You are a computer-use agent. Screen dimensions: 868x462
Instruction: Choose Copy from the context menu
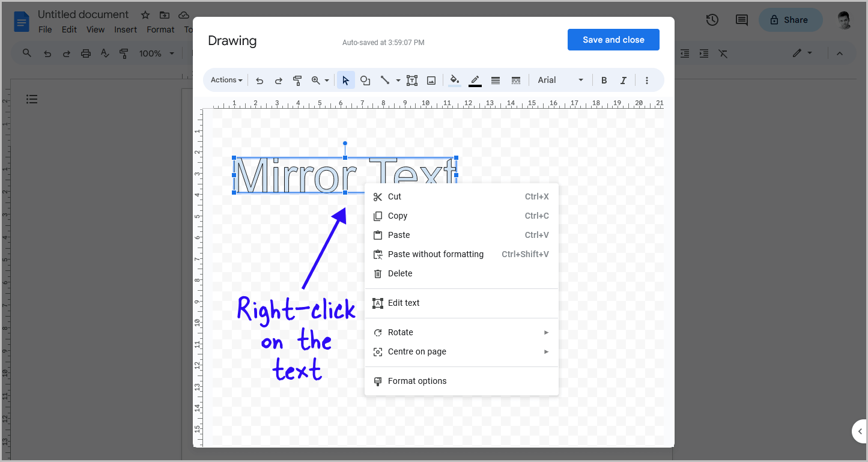[x=461, y=216]
